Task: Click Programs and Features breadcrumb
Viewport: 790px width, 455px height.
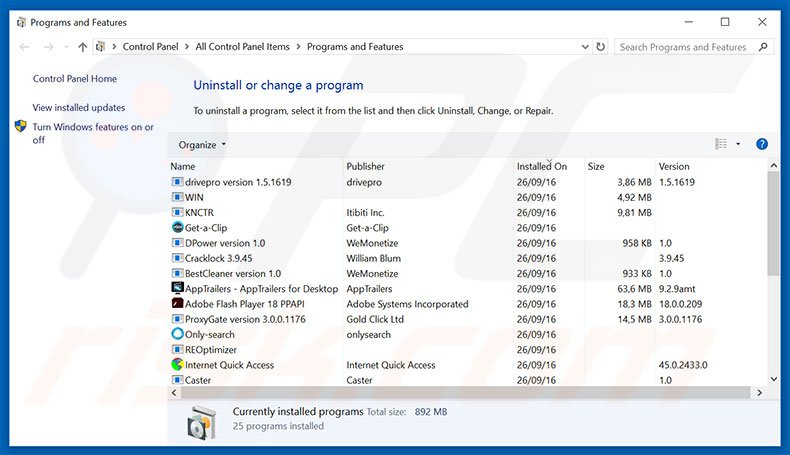Action: 355,47
